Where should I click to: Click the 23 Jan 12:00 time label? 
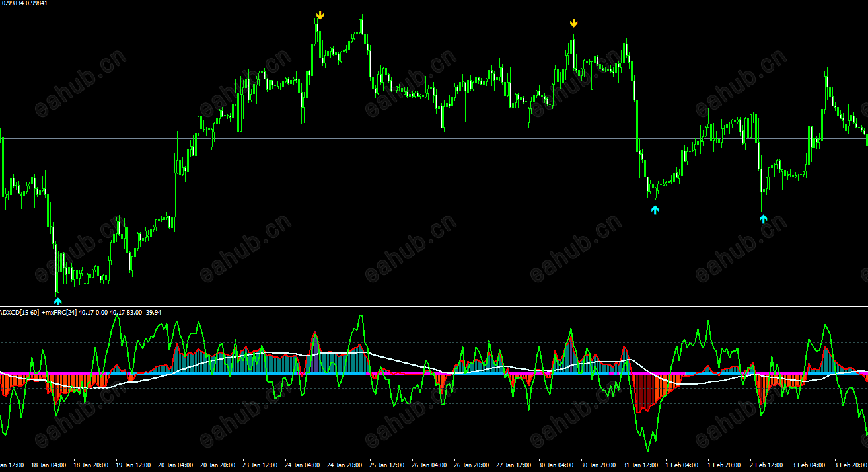(260, 465)
